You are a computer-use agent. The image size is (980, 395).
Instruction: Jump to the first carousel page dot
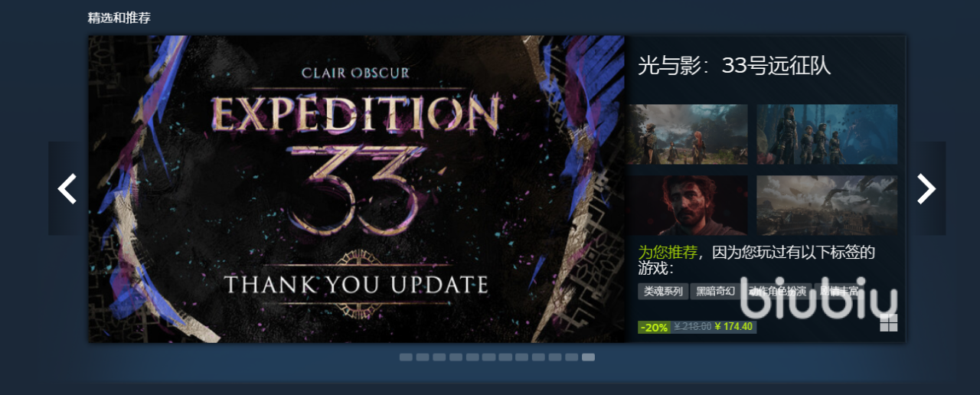(x=406, y=357)
